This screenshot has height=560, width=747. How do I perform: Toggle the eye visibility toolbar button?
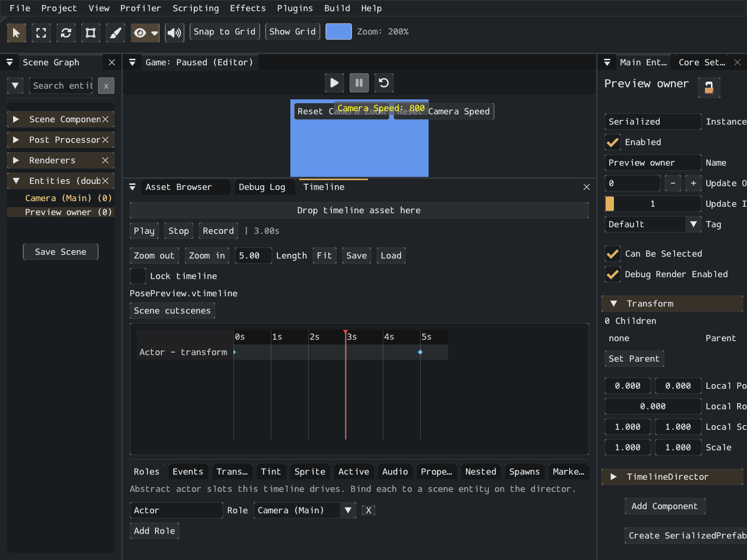pyautogui.click(x=140, y=32)
